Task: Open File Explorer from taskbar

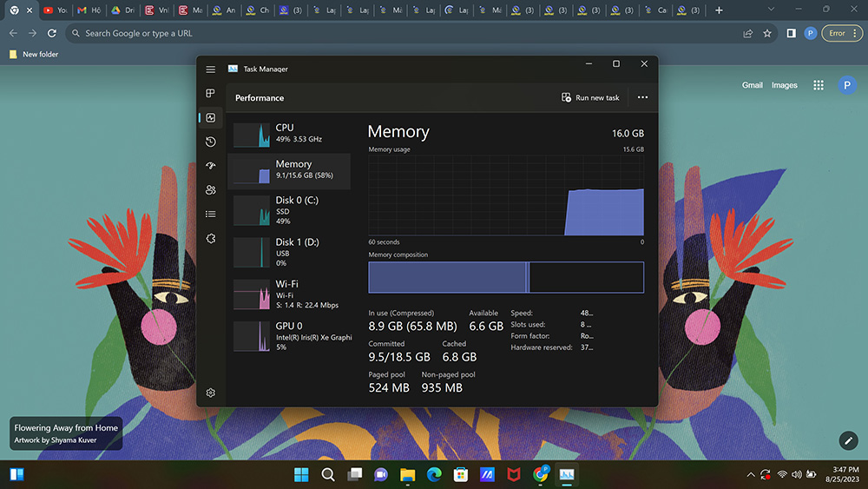Action: coord(407,474)
